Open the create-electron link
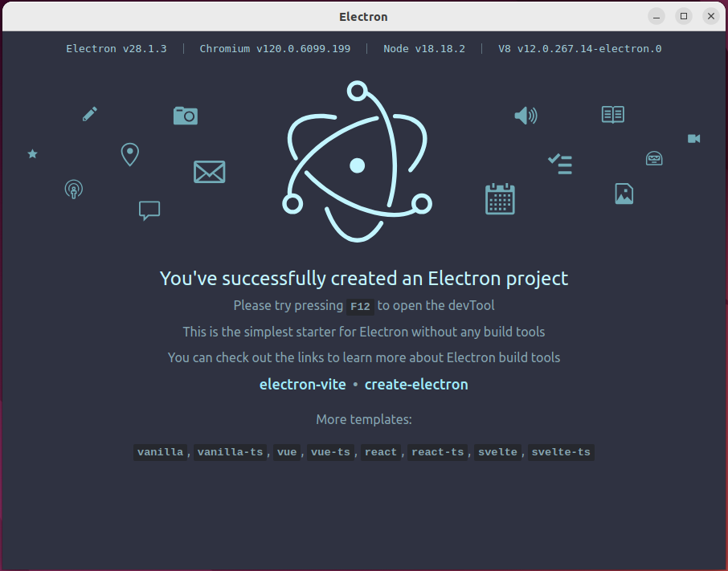 pyautogui.click(x=416, y=384)
